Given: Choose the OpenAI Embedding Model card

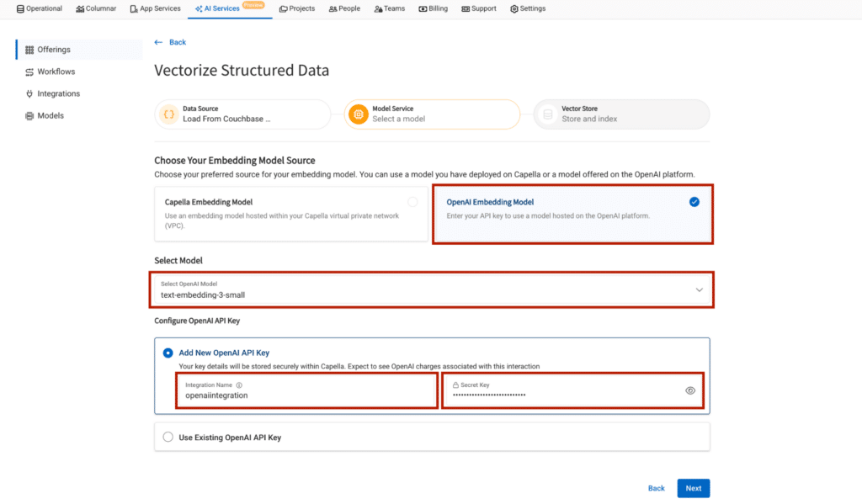Looking at the screenshot, I should pos(572,214).
